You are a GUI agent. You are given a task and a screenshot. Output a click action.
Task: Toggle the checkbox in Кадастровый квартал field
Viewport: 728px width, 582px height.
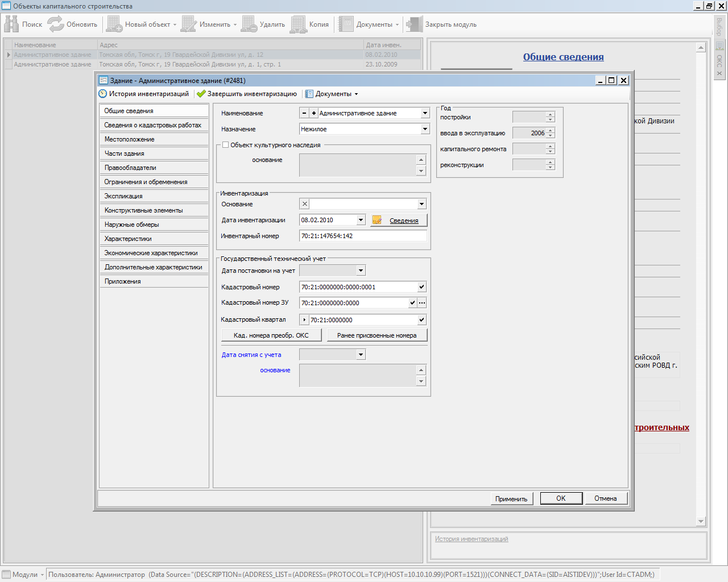click(x=421, y=320)
